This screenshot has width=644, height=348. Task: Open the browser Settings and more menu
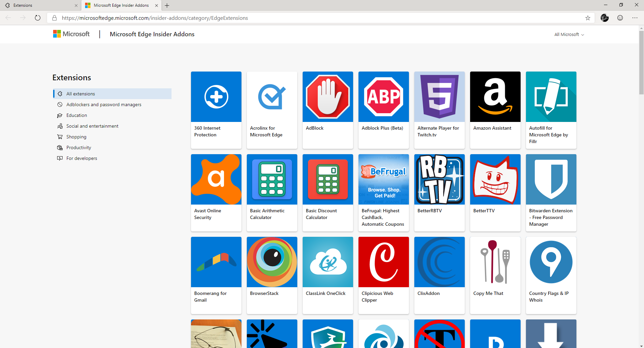635,18
